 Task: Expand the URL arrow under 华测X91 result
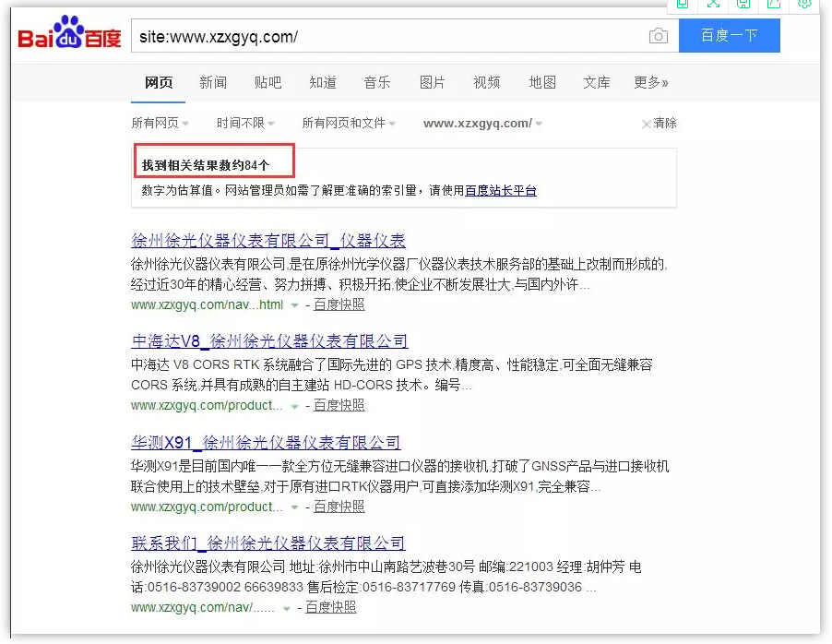pyautogui.click(x=294, y=507)
